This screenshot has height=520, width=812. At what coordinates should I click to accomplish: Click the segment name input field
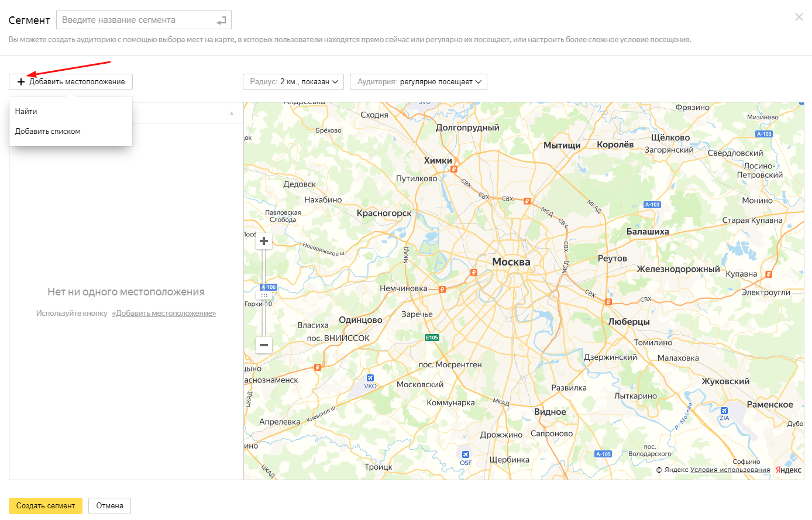tap(137, 20)
